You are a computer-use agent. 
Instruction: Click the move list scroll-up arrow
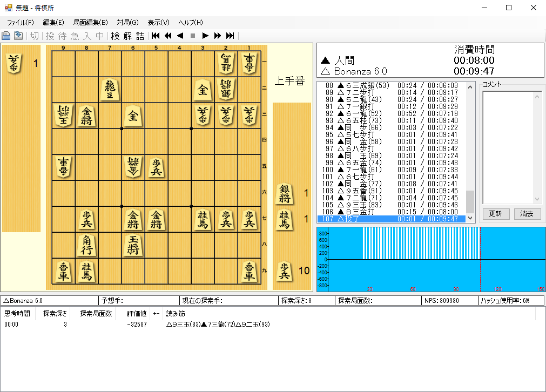click(x=470, y=87)
